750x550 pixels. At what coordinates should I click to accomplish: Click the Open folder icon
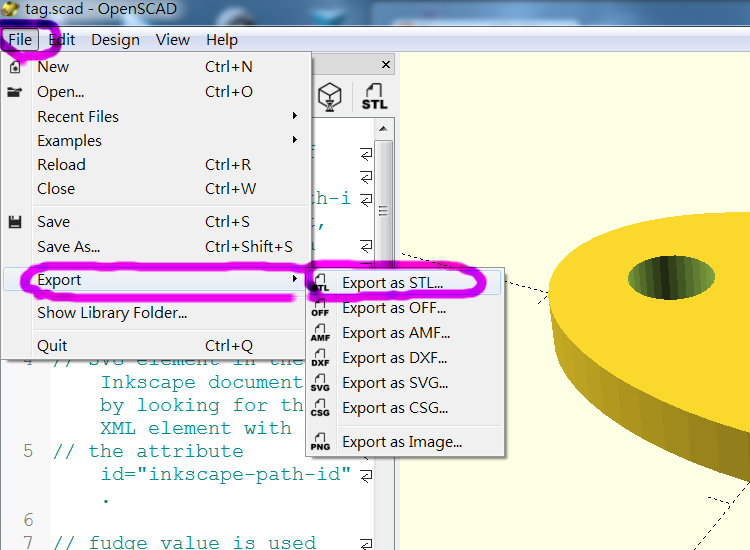coord(15,92)
